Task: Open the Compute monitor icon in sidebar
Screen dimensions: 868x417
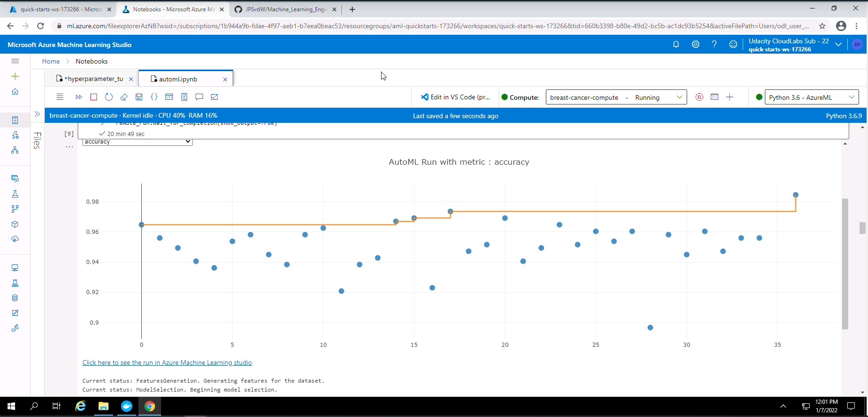Action: coord(15,268)
